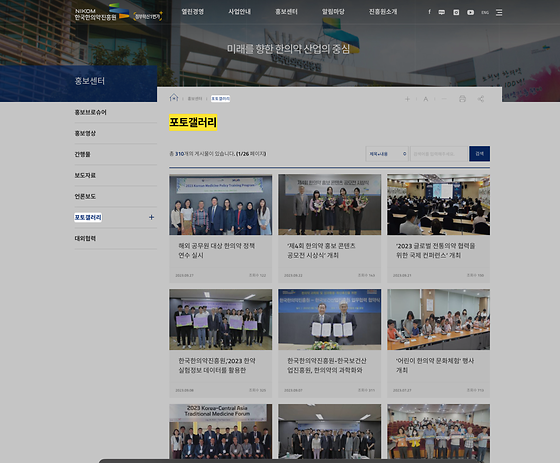
Task: Click the 검색 search button
Action: point(479,154)
